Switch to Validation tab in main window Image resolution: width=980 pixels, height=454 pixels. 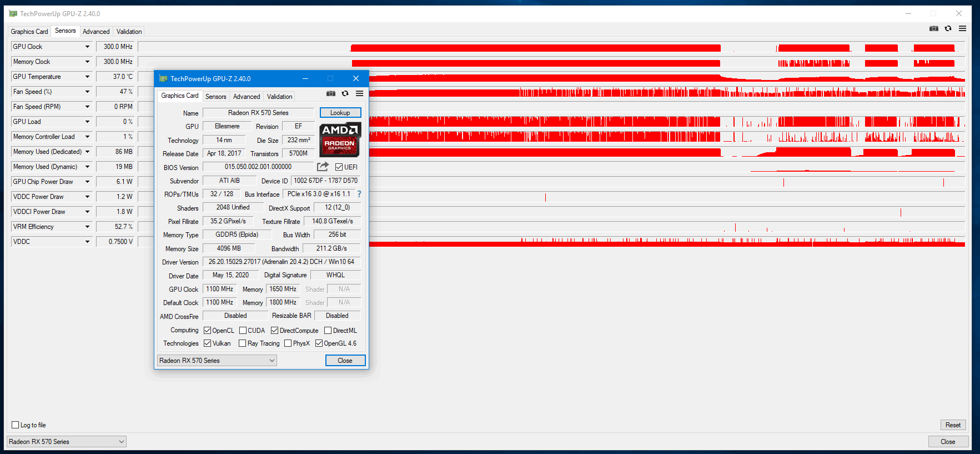pos(129,32)
